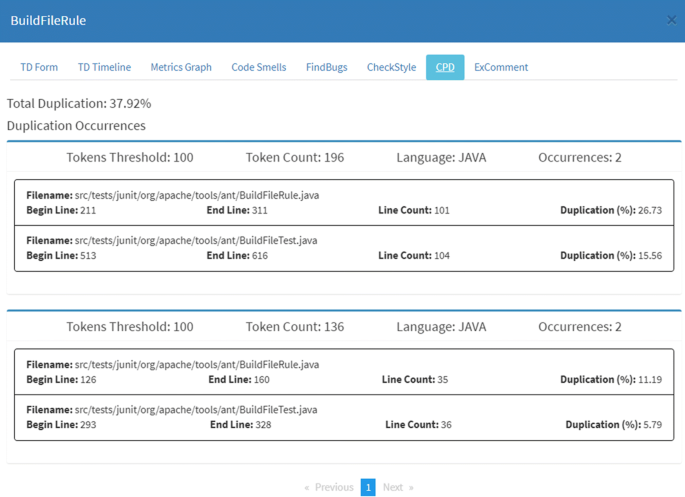Click the Total Duplication 37.92% text
The height and width of the screenshot is (497, 685).
(x=79, y=103)
